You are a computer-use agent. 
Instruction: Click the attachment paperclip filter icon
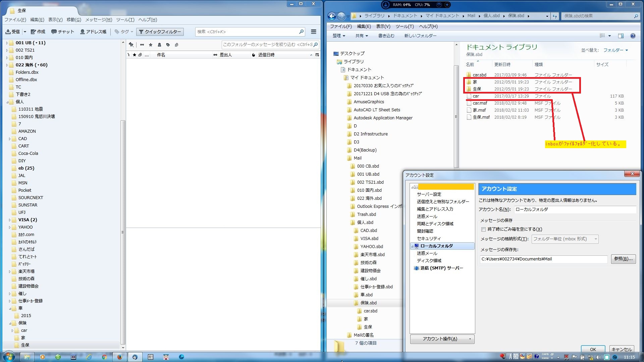176,45
